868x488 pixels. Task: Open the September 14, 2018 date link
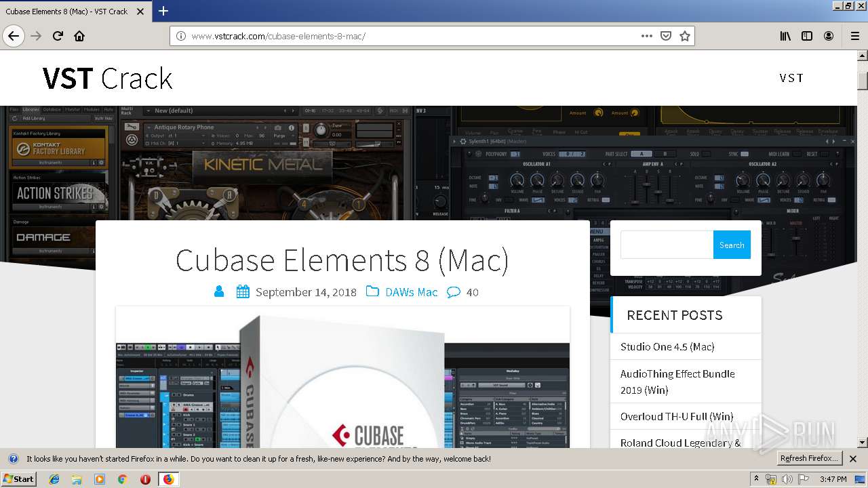pyautogui.click(x=306, y=292)
